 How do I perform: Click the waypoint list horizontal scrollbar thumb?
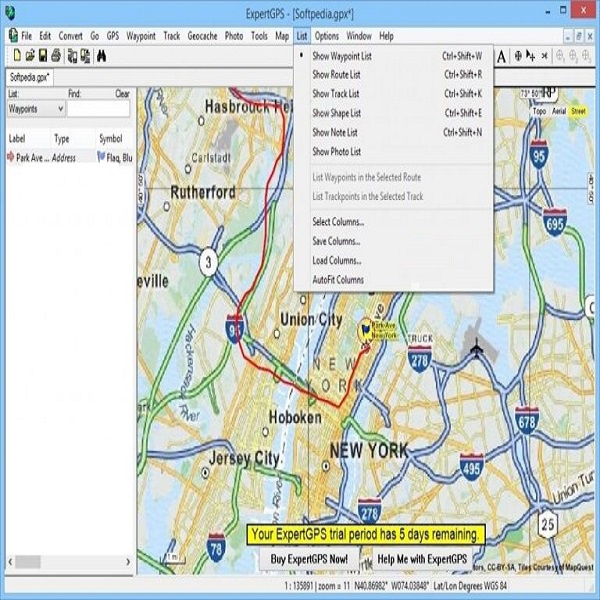(x=28, y=562)
